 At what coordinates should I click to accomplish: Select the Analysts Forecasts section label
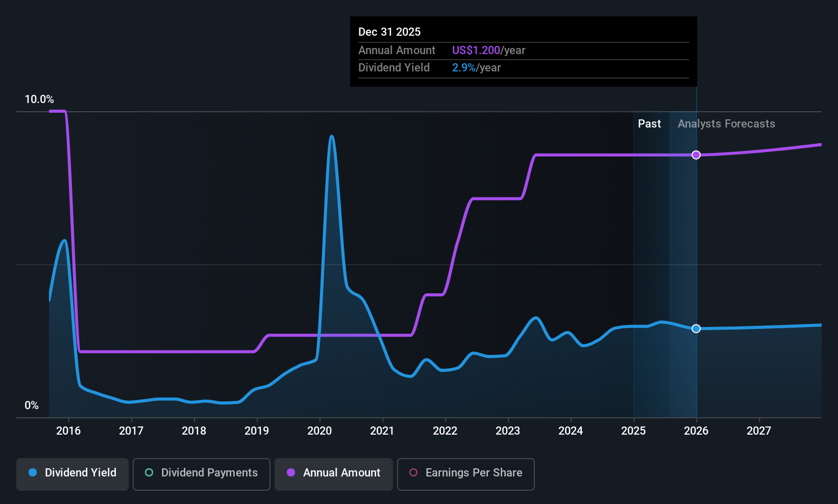point(726,123)
